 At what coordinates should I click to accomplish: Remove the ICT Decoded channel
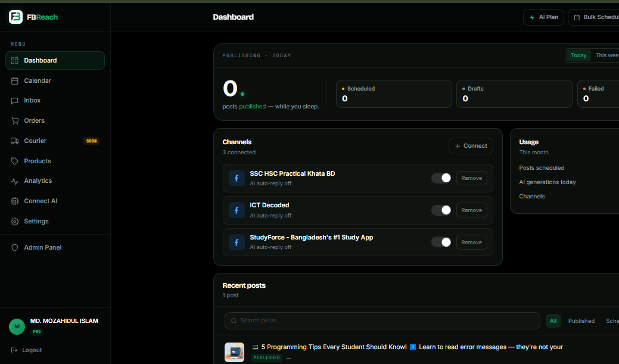tap(471, 210)
